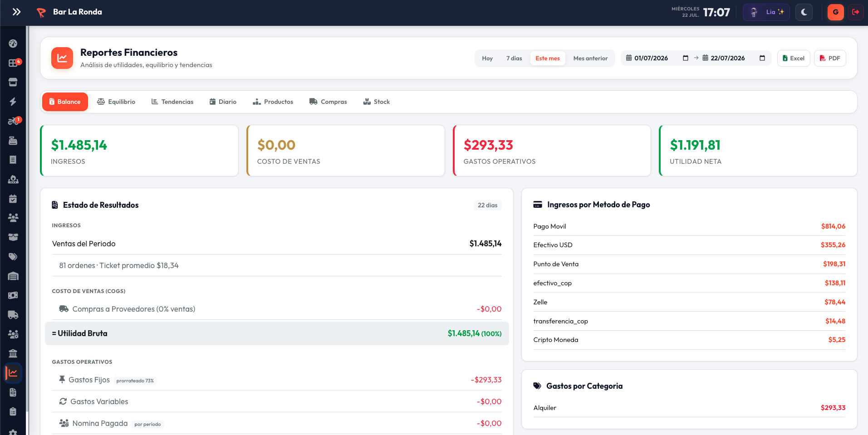
Task: Click '81 ordenes · Ticket promedio $18,34'
Action: click(x=119, y=265)
